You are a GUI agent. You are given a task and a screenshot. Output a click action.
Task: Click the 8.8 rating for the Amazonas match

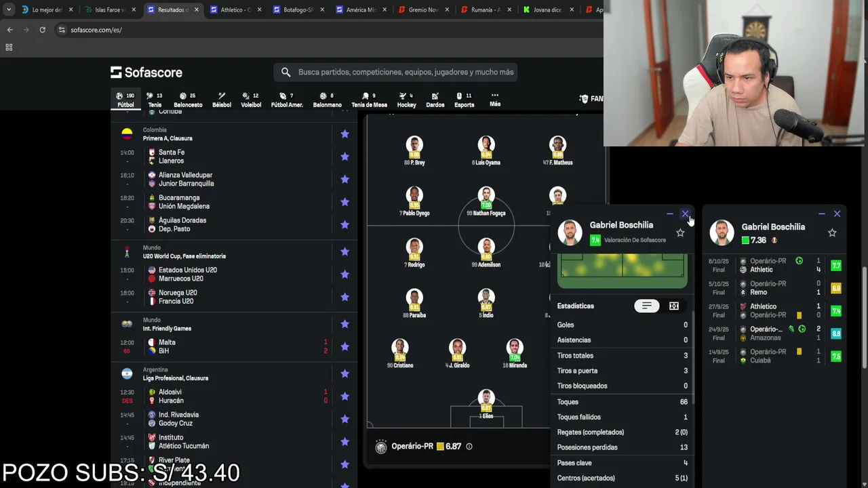coord(836,333)
